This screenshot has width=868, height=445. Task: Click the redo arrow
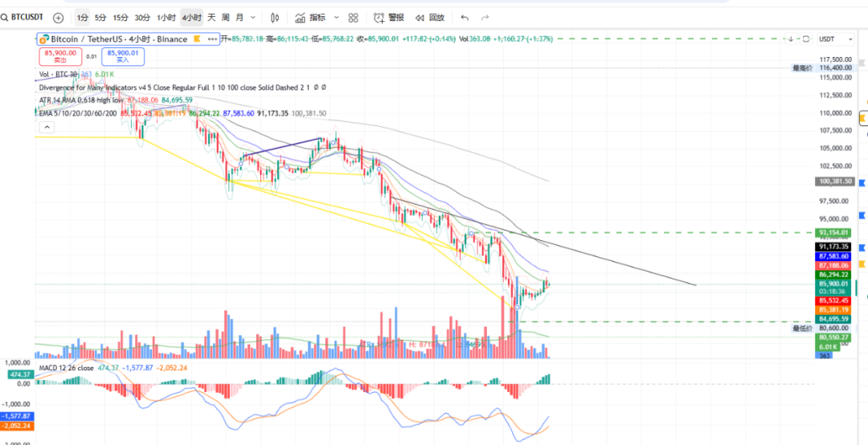pyautogui.click(x=486, y=17)
